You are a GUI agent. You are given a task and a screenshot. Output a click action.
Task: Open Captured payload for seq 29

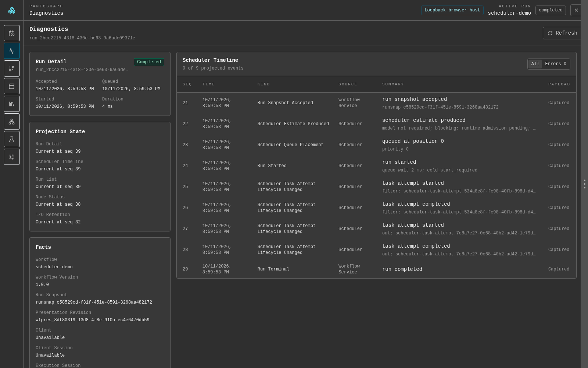559,269
